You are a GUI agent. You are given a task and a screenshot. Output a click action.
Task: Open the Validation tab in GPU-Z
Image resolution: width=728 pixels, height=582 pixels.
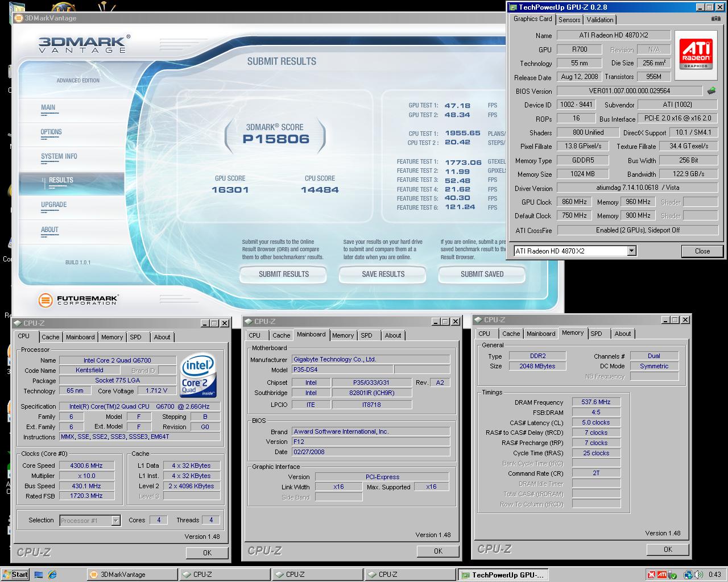point(600,19)
